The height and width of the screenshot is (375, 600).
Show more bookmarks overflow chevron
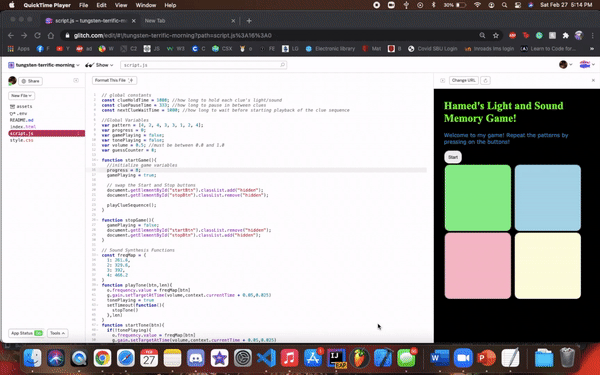592,49
